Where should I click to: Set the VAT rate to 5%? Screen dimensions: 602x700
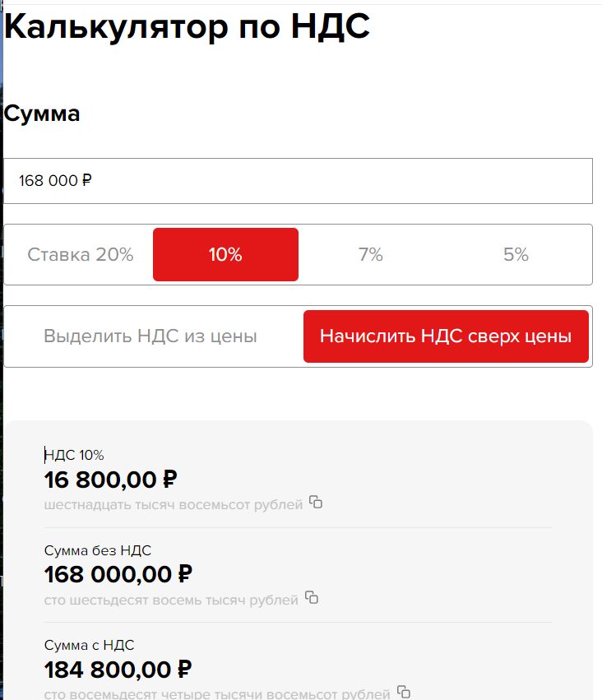[516, 255]
